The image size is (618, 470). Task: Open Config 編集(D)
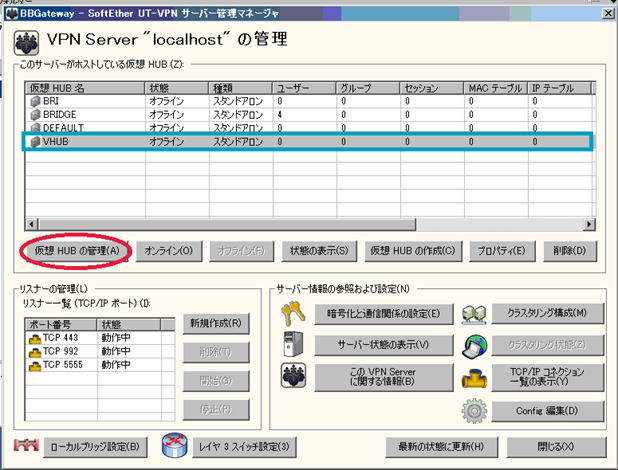coord(547,411)
